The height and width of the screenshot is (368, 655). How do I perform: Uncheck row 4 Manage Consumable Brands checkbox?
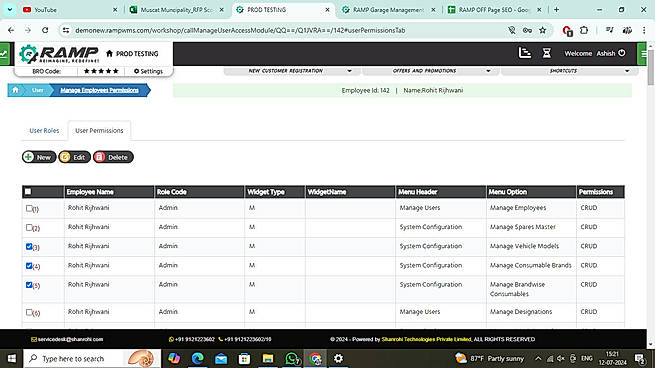click(29, 266)
